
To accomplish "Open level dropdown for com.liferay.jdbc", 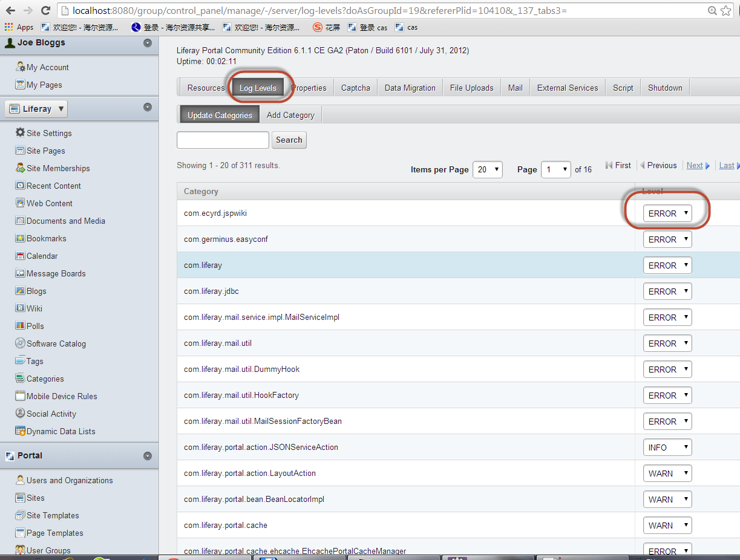I will click(667, 291).
